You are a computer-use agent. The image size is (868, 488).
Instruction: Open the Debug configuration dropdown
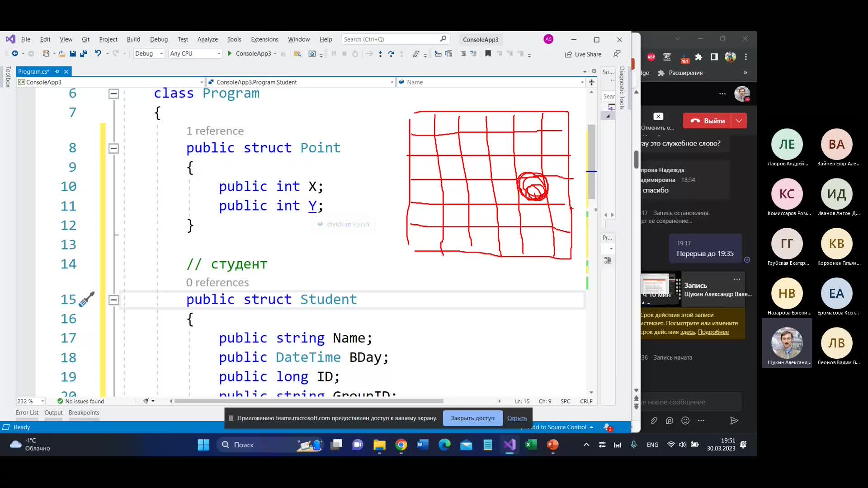tap(149, 54)
